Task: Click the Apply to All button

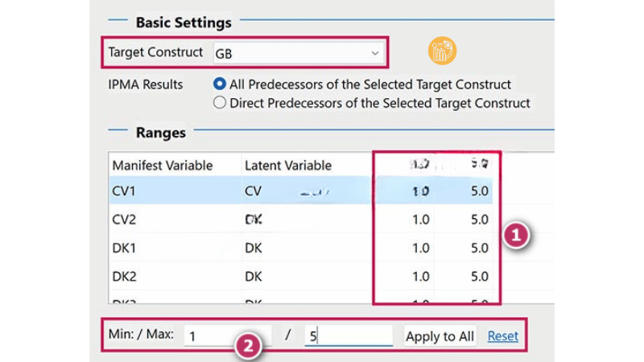Action: point(440,336)
